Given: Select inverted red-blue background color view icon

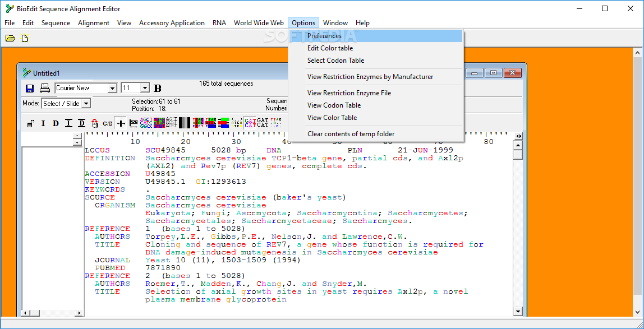Looking at the screenshot, I should click(x=159, y=123).
